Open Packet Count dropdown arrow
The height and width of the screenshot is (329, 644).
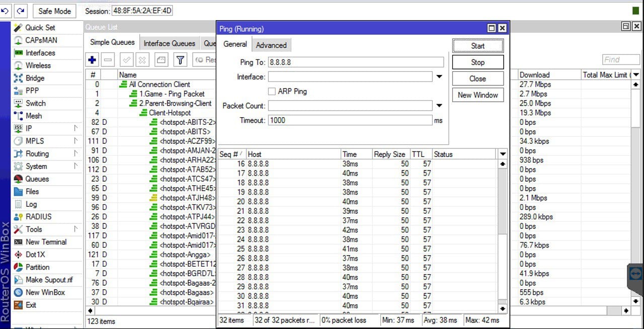[439, 106]
